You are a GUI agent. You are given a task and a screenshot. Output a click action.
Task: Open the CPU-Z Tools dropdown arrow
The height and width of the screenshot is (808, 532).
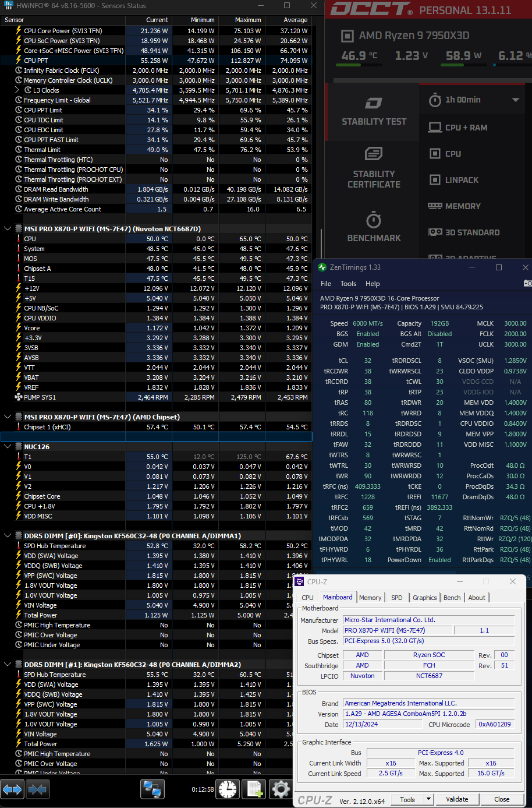click(428, 799)
